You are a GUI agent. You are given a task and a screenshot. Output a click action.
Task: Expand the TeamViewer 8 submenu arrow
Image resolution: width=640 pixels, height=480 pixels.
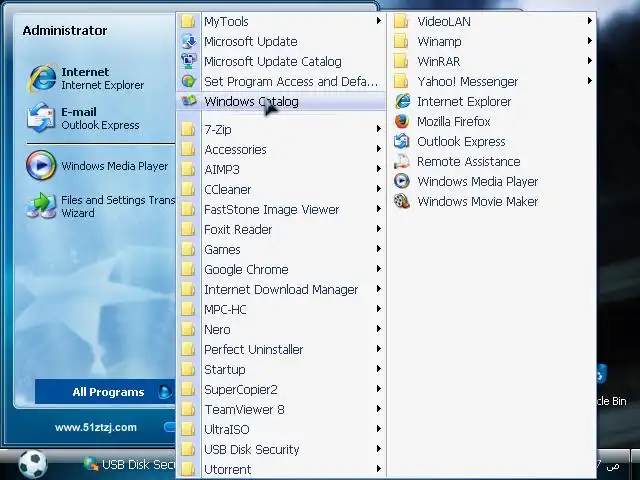[x=379, y=409]
